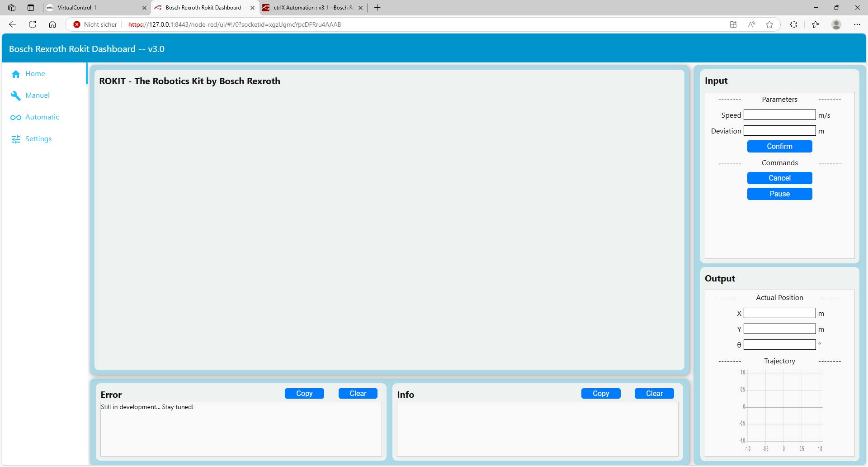The image size is (868, 467).
Task: Click the Pause command button
Action: pos(779,194)
